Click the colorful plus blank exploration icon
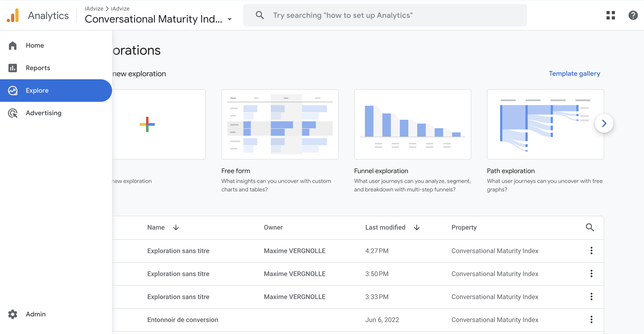The image size is (644, 334). pyautogui.click(x=147, y=124)
